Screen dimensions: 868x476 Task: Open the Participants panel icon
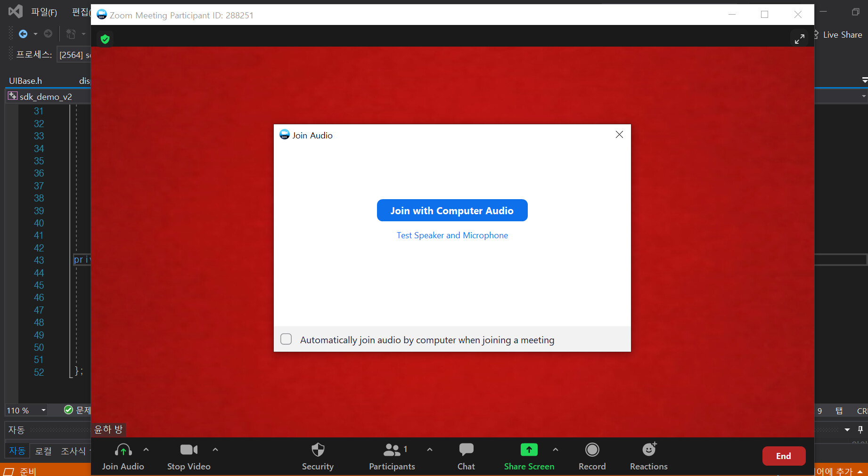tap(392, 450)
